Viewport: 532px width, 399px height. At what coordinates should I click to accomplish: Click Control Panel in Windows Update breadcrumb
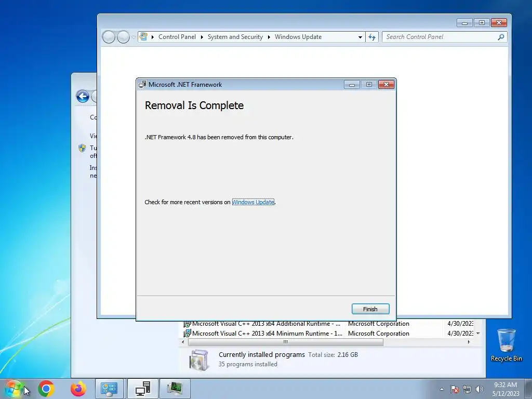(177, 37)
